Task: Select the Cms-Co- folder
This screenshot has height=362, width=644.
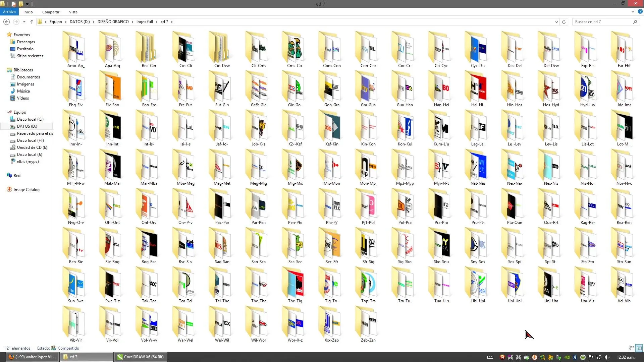Action: pos(295,50)
